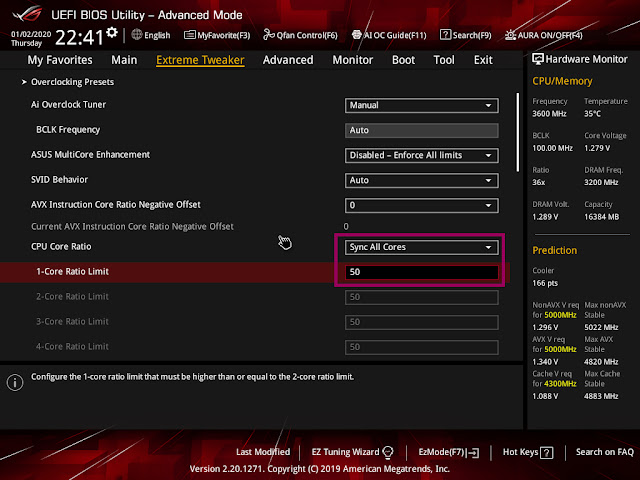
Task: Expand the Overclocking Presets submenu
Action: (x=72, y=82)
